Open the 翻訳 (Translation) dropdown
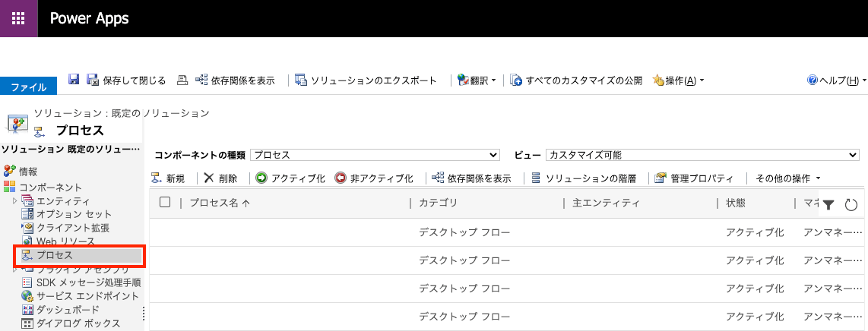This screenshot has width=868, height=331. (477, 80)
